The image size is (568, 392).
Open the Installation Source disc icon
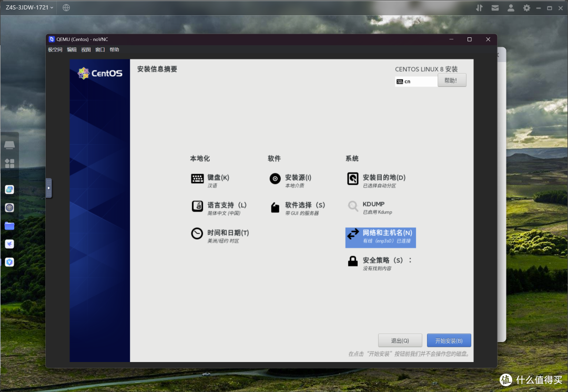coord(275,179)
